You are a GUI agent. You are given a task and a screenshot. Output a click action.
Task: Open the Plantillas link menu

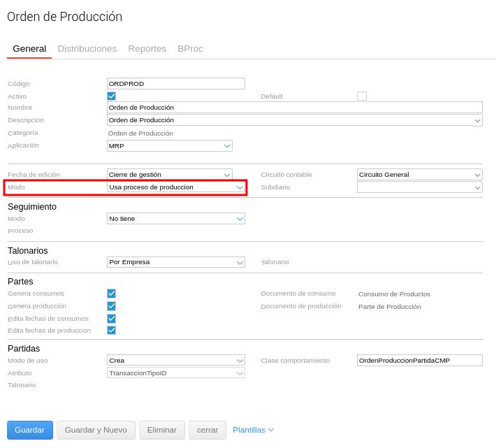253,430
